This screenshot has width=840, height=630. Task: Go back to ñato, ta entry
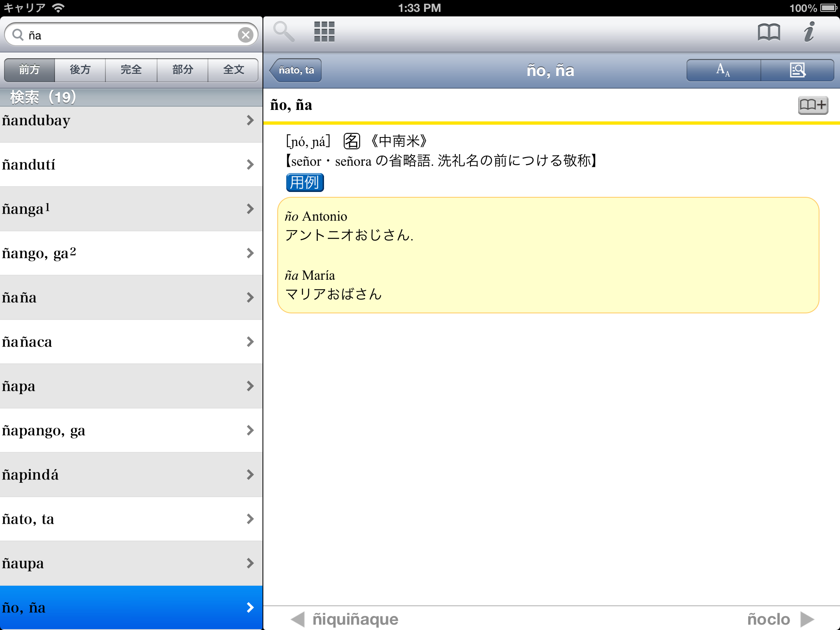point(296,71)
